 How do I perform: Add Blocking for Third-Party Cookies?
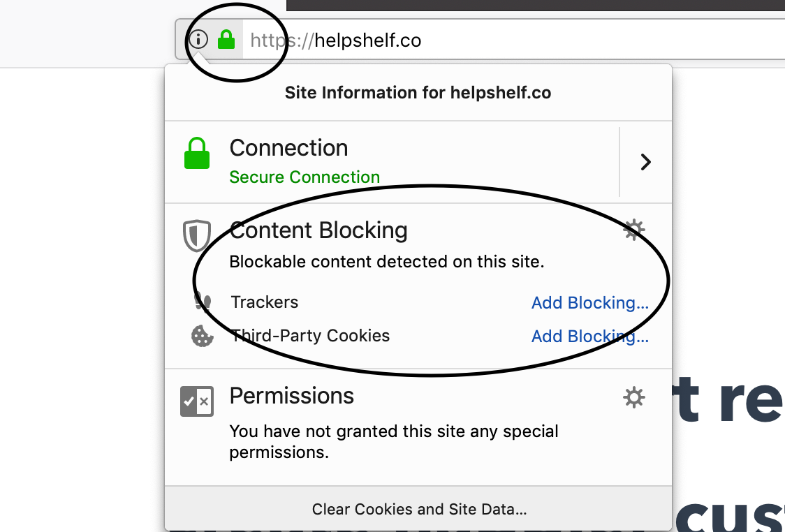589,337
